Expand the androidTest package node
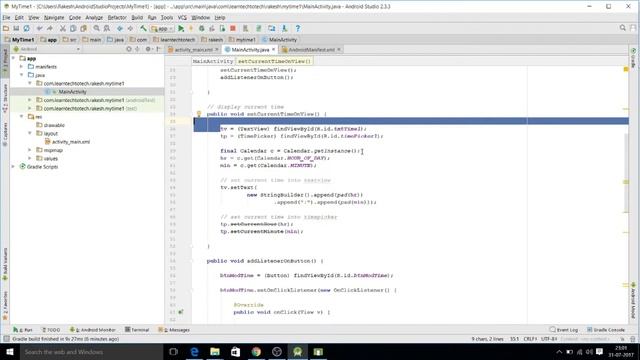The image size is (640, 360). pyautogui.click(x=30, y=100)
